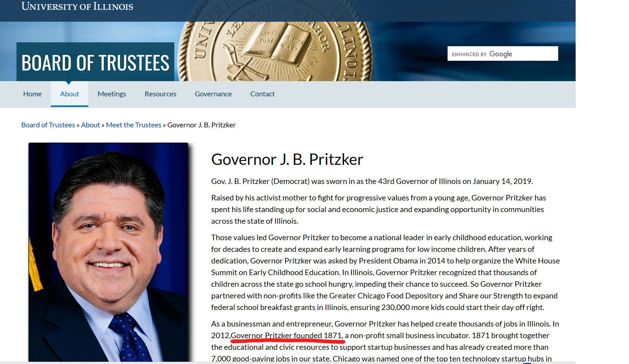
Task: Select the About navigation tab
Action: click(70, 94)
